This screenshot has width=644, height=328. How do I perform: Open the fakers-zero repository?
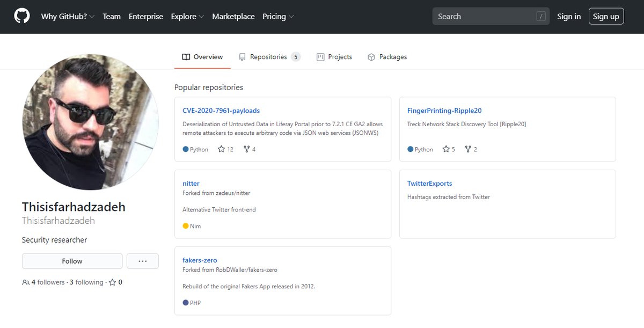click(x=200, y=260)
